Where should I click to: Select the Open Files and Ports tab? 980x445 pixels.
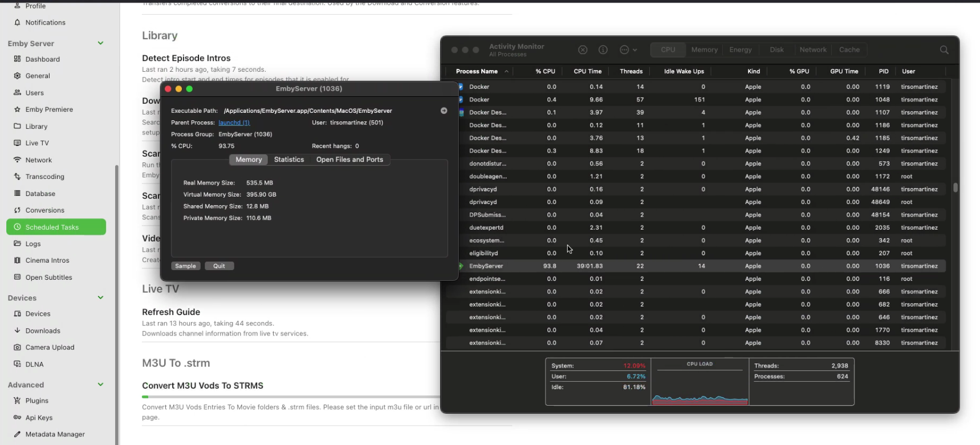tap(349, 160)
